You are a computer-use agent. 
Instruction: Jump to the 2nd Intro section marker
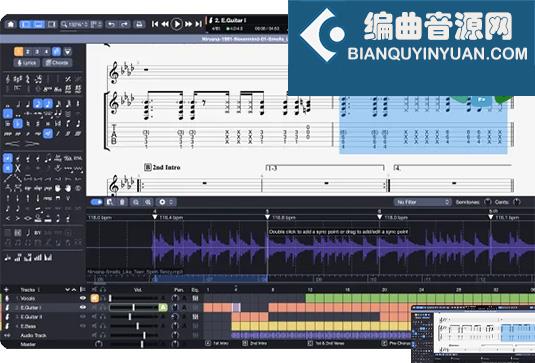(255, 343)
